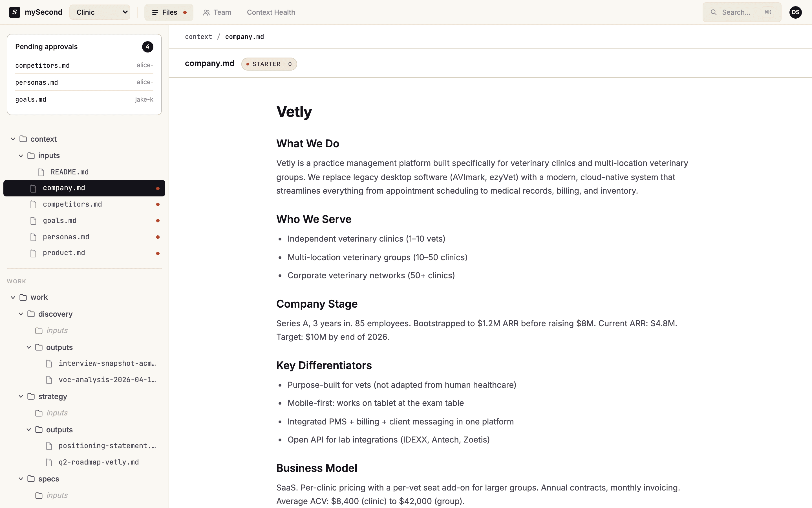
Task: Open the DS user avatar menu
Action: point(795,12)
